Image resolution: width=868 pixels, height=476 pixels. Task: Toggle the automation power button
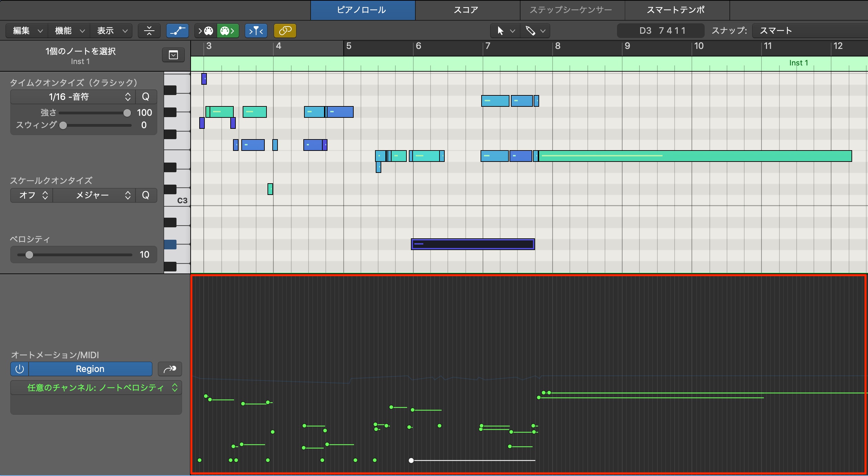coord(20,369)
